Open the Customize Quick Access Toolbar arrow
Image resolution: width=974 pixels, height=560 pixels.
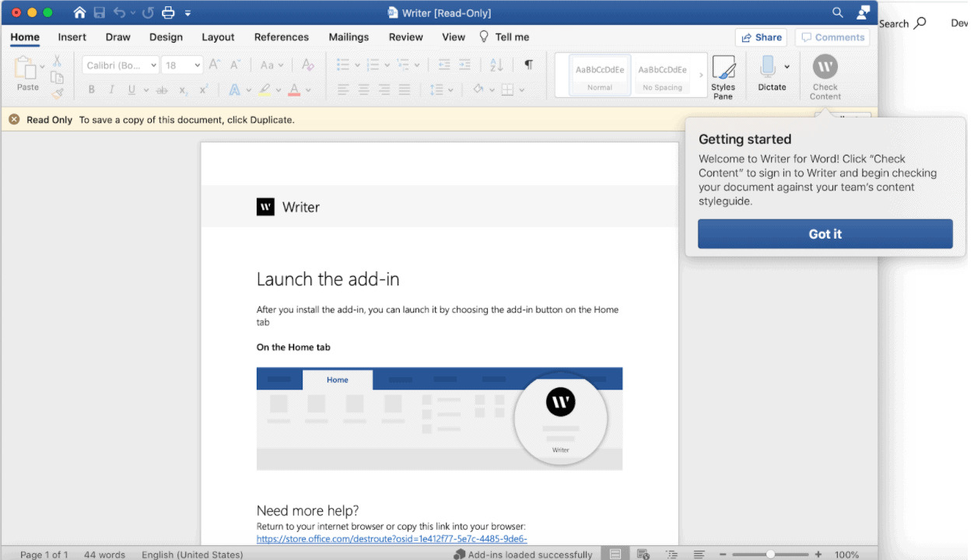tap(187, 13)
